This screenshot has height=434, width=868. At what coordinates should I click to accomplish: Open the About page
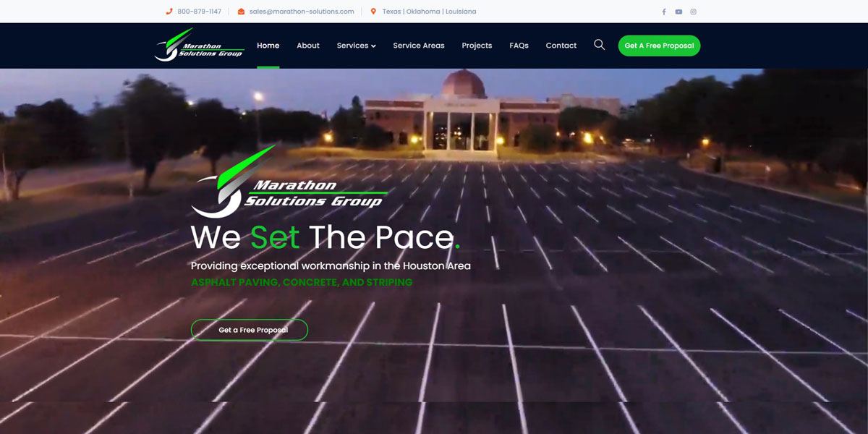(x=308, y=46)
